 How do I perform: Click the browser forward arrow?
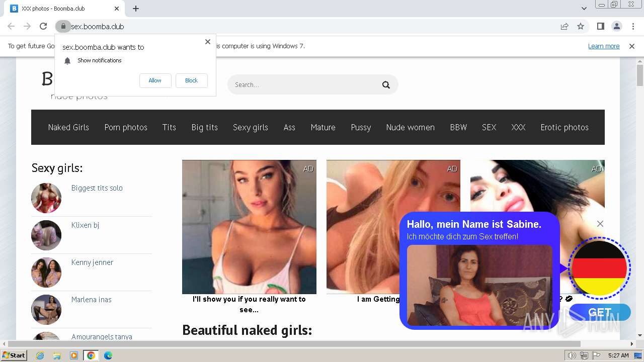[27, 26]
